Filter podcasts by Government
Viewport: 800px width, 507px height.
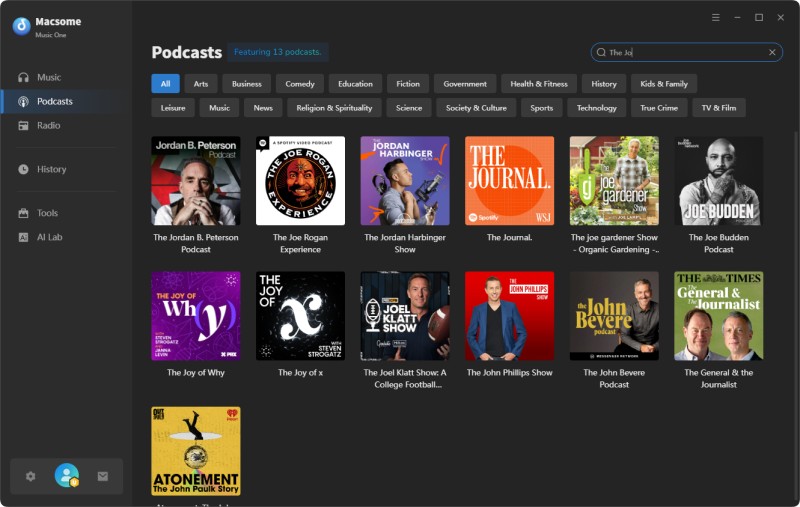(x=465, y=84)
